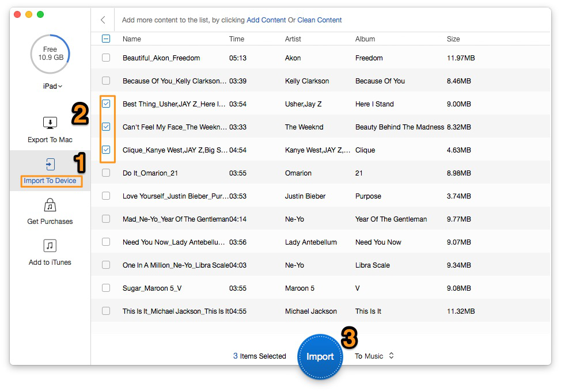The width and height of the screenshot is (561, 392).
Task: Click the album Here I Stand
Action: pyautogui.click(x=374, y=104)
